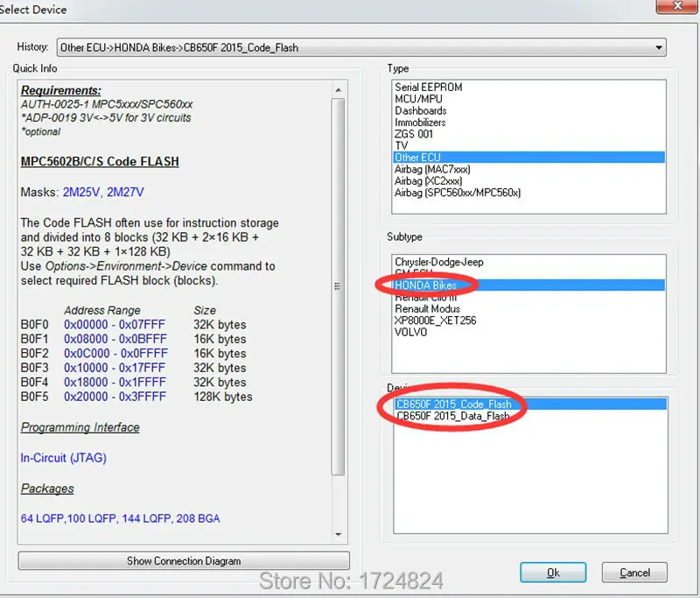Click the History combo box field
Viewport: 700px width, 598px height.
(361, 48)
